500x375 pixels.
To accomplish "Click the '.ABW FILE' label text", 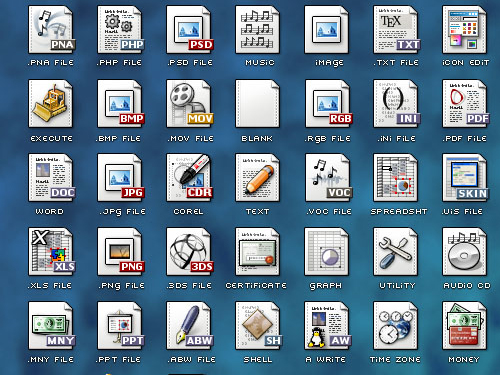I will [191, 360].
